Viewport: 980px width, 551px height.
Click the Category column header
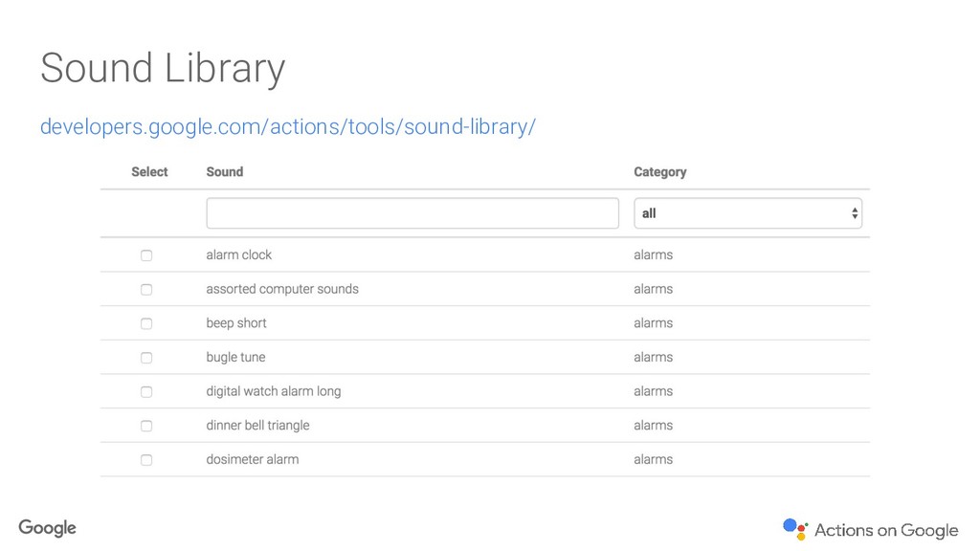tap(660, 172)
